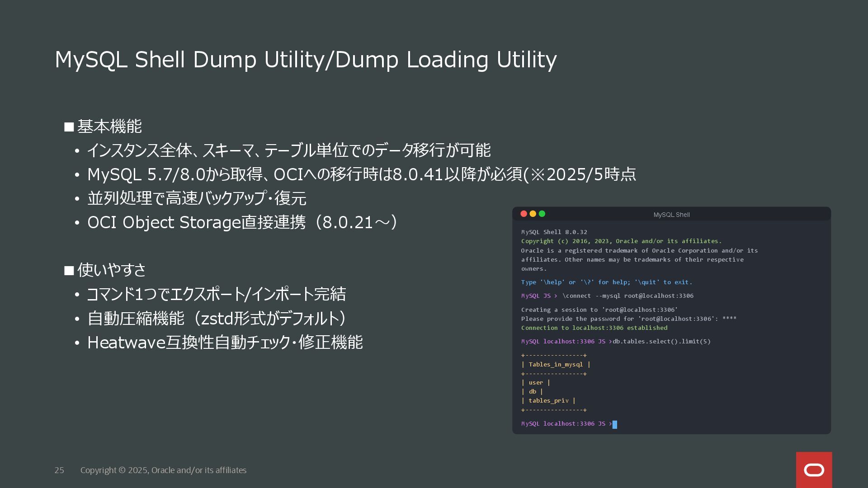This screenshot has width=868, height=488.
Task: Click the Oracle copyright footer text
Action: pyautogui.click(x=163, y=470)
